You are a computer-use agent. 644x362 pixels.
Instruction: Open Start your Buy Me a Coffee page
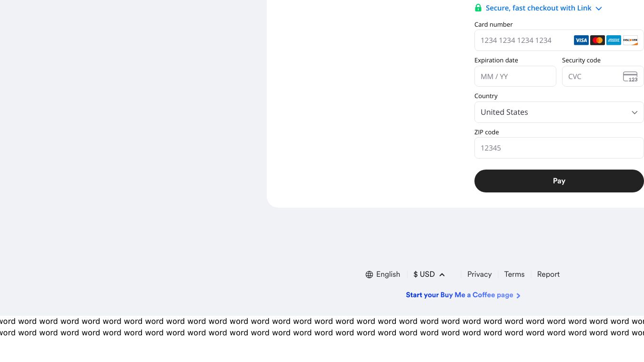click(x=459, y=295)
